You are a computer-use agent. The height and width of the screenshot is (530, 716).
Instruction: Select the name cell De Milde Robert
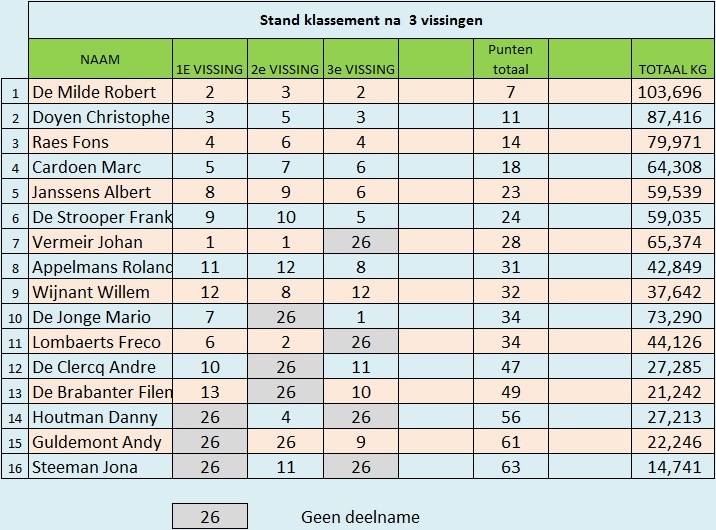pyautogui.click(x=100, y=92)
